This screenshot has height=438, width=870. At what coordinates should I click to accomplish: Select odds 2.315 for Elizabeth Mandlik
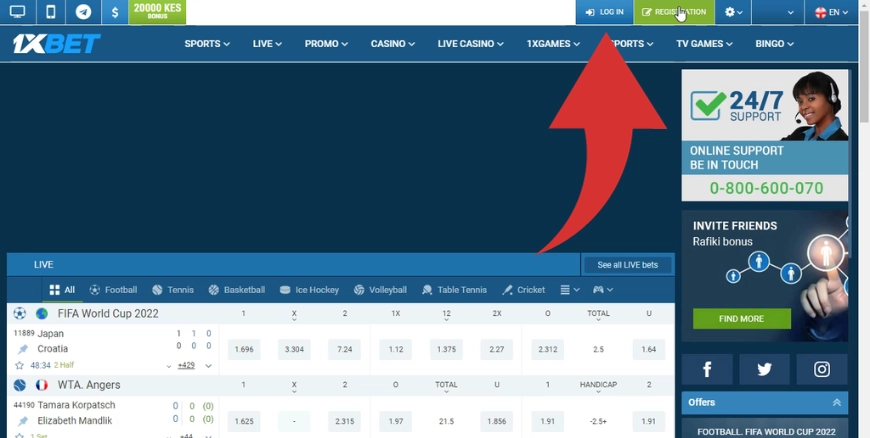345,421
